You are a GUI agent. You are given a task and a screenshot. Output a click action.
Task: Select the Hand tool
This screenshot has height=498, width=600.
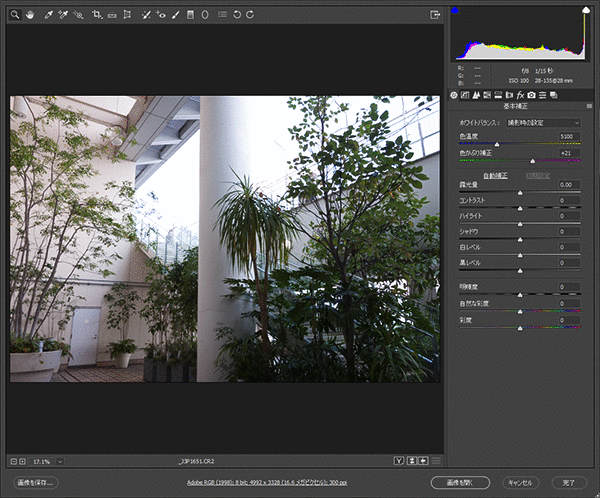click(30, 15)
